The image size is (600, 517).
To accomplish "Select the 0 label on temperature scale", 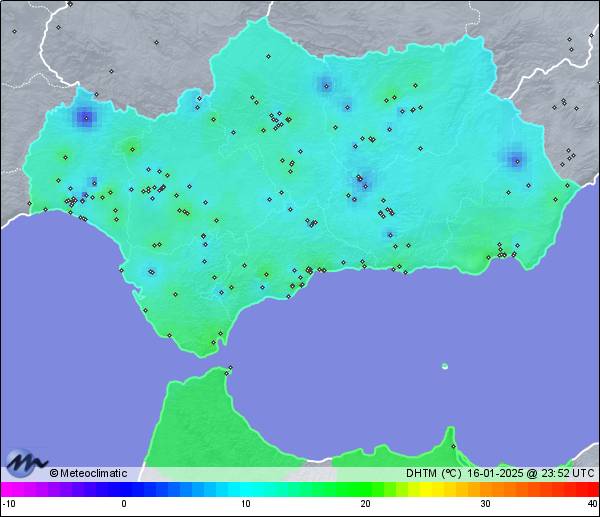I will pyautogui.click(x=124, y=504).
